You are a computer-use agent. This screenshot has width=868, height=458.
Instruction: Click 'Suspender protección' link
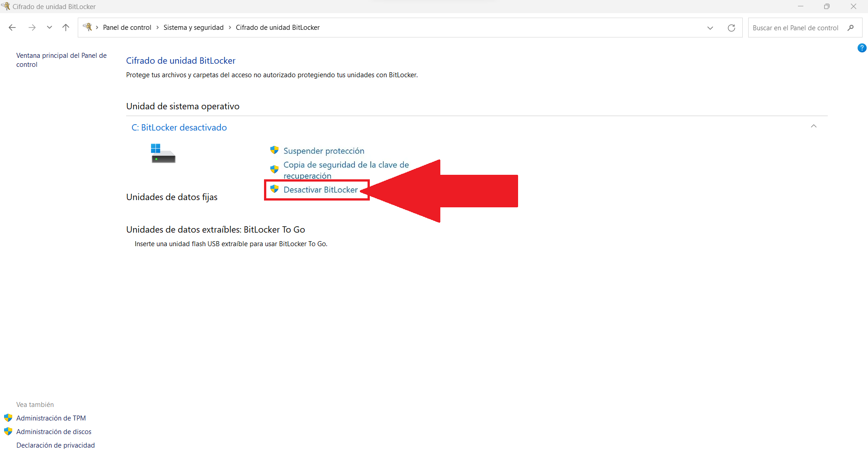324,151
